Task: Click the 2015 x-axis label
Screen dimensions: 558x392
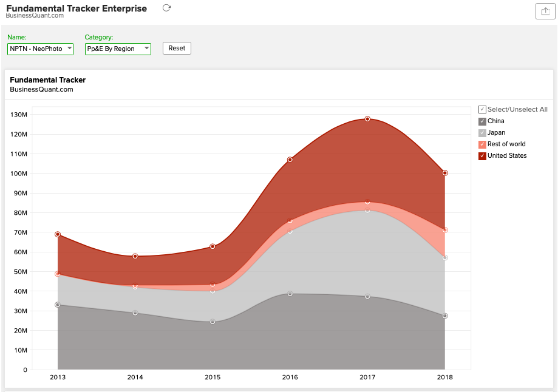Action: pyautogui.click(x=213, y=377)
